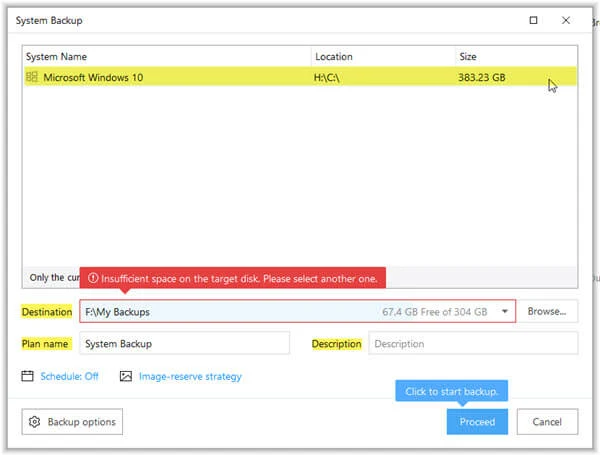Click the Windows logo icon in list
Viewport: 600px width, 455px height.
(32, 77)
